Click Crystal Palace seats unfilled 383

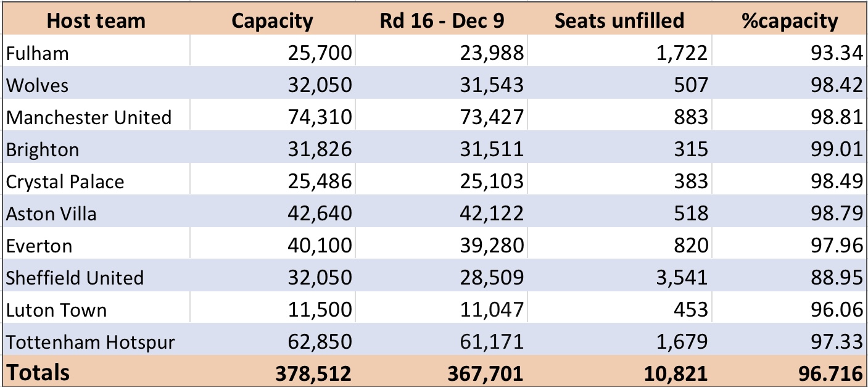pyautogui.click(x=619, y=181)
